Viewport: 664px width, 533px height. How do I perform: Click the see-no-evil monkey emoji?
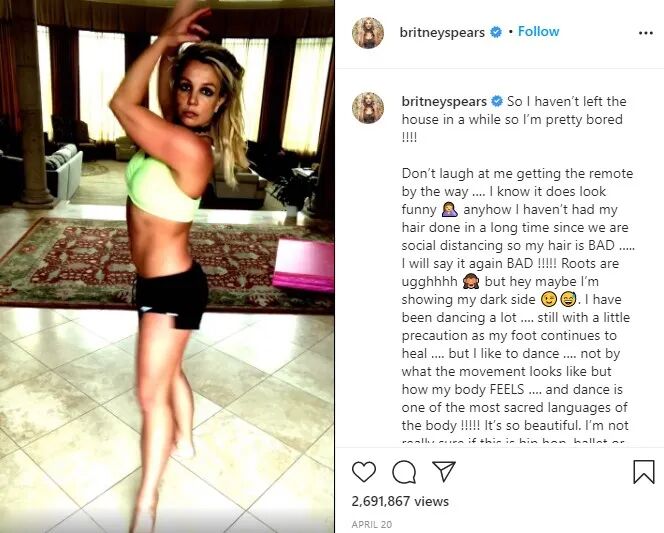pos(471,282)
